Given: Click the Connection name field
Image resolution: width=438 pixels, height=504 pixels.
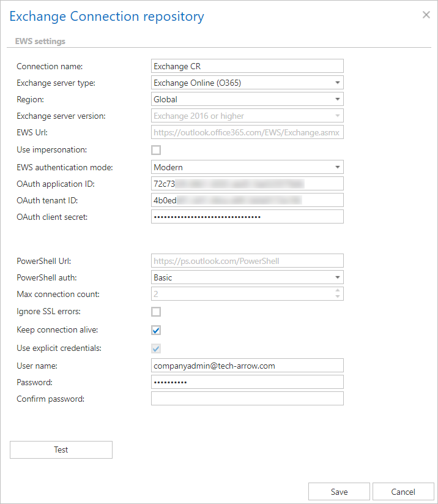Looking at the screenshot, I should (247, 66).
